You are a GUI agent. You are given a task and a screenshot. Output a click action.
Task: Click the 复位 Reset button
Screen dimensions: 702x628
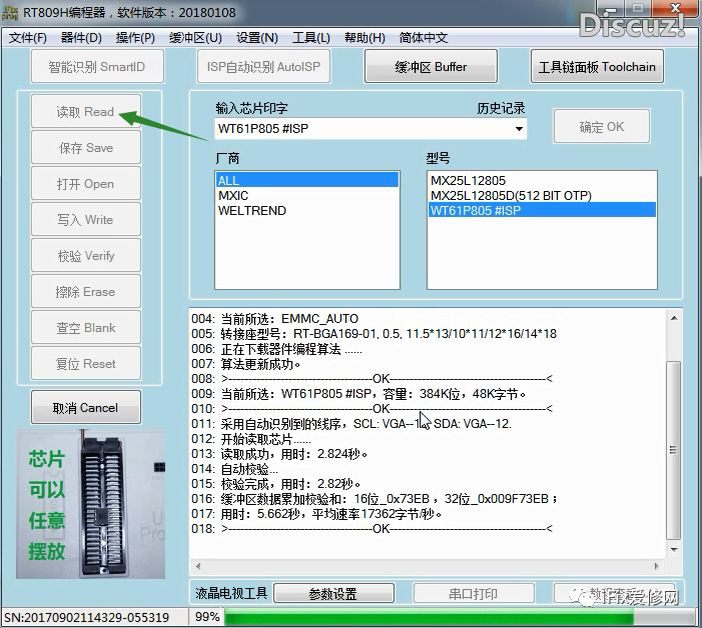point(86,364)
